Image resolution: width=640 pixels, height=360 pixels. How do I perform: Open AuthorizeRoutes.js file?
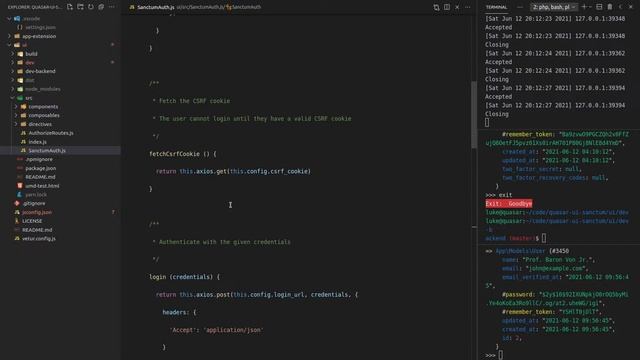tap(51, 133)
